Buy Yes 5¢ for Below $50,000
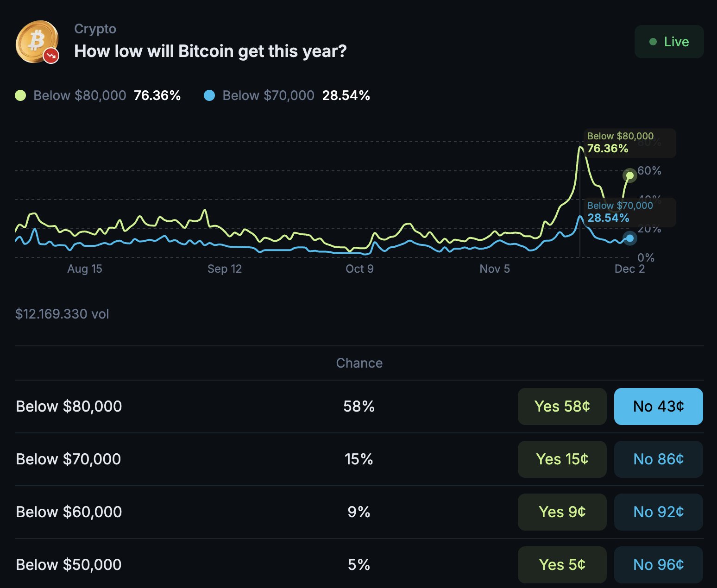 click(562, 565)
